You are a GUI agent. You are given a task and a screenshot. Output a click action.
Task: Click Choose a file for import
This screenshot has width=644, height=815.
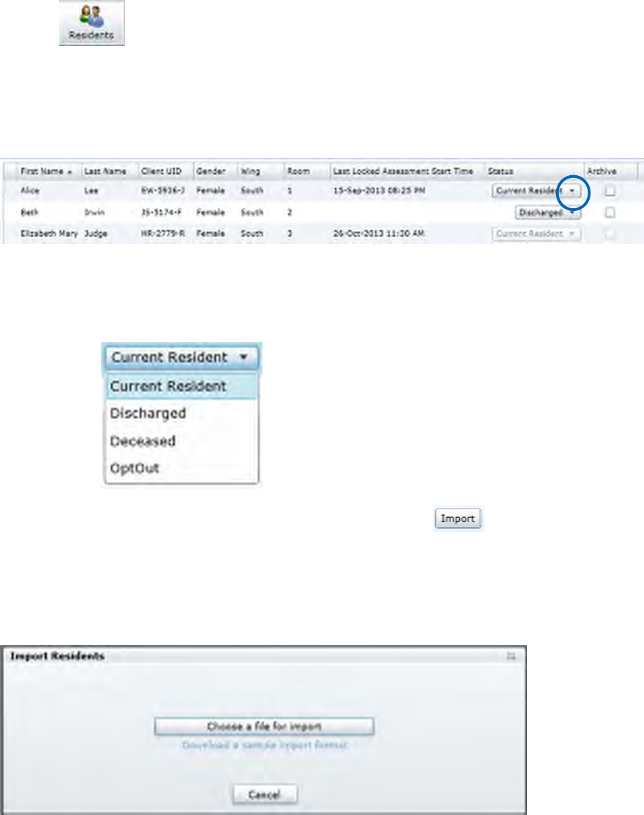264,726
